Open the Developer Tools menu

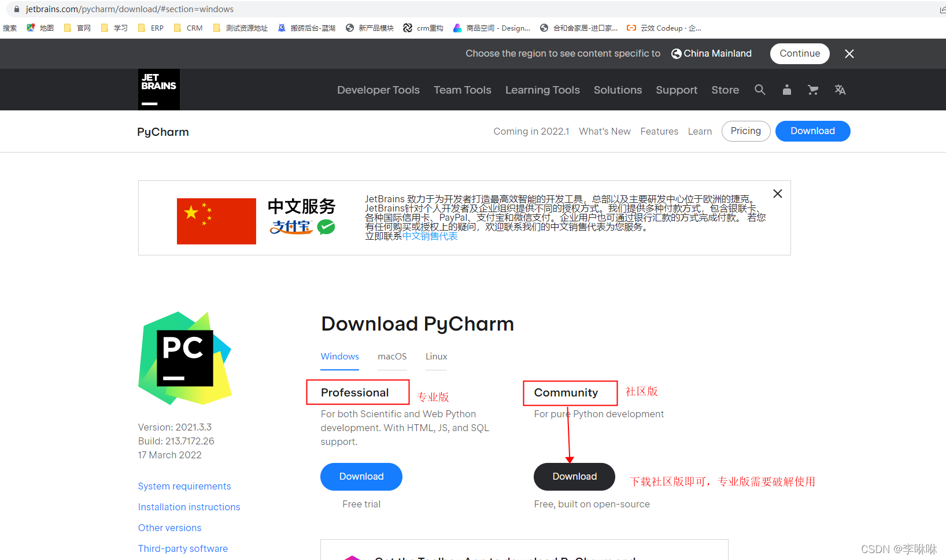pos(378,90)
